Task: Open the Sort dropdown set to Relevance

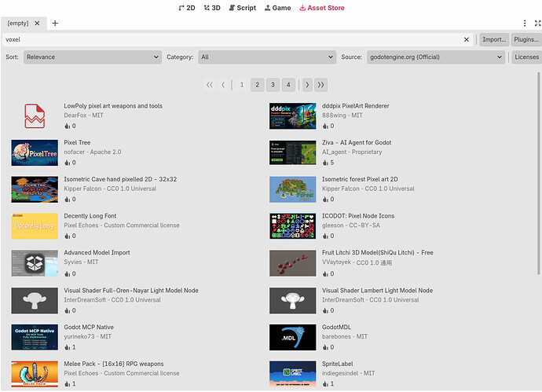Action: (93, 57)
